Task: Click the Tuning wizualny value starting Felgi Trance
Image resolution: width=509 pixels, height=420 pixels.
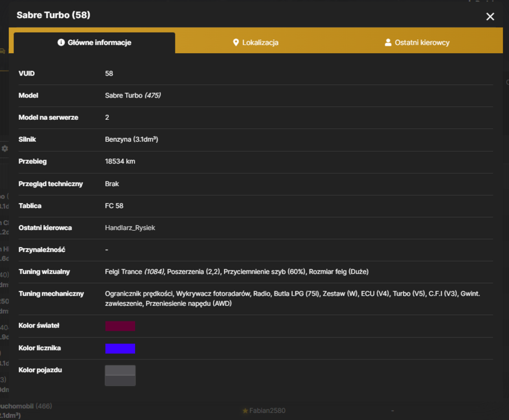Action: tap(237, 272)
